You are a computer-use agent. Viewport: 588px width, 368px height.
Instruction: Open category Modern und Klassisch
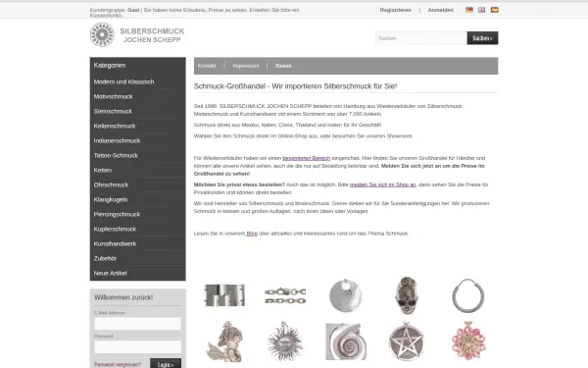pos(124,81)
